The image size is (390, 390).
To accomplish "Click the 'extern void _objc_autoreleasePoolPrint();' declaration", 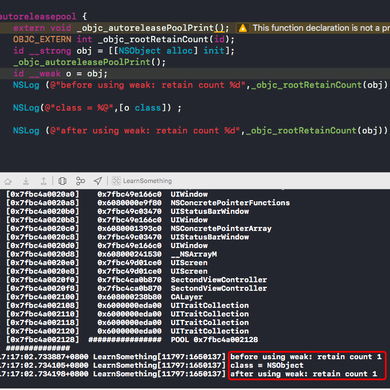I will pos(121,28).
